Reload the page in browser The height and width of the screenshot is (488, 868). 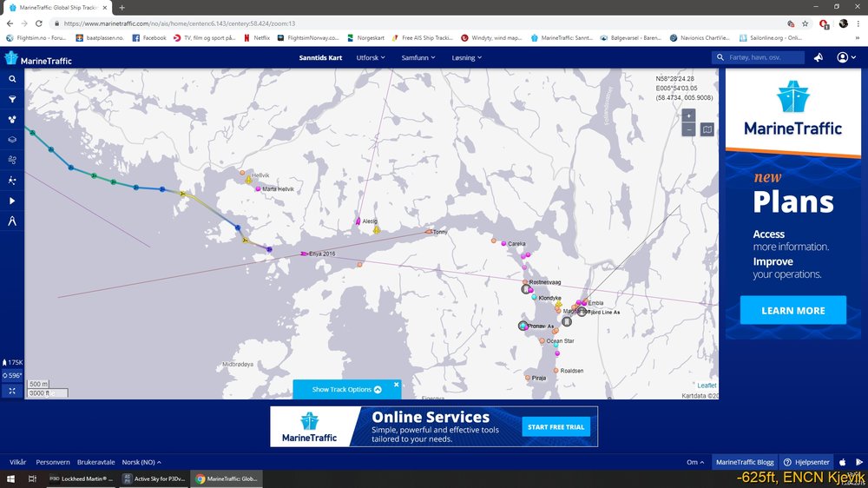click(x=39, y=23)
